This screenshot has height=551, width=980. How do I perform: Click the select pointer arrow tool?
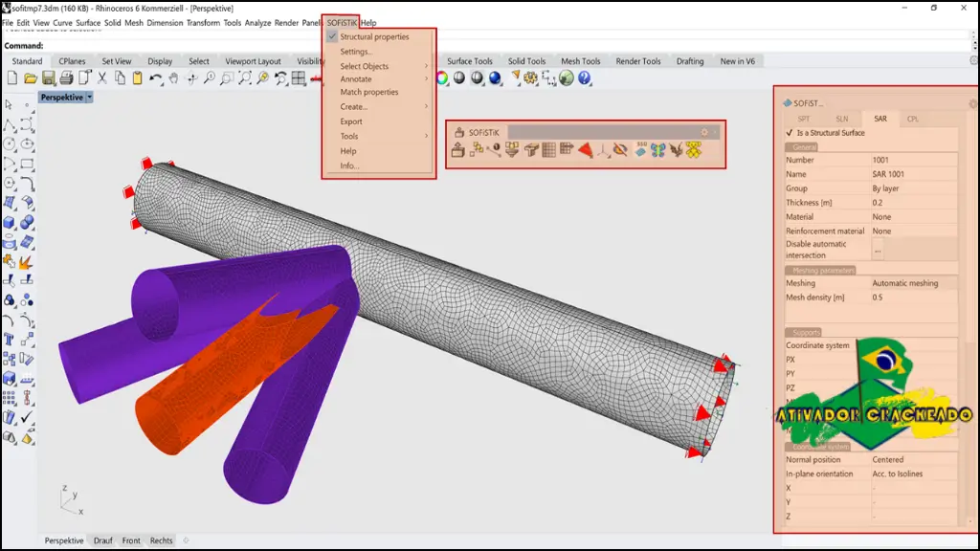coord(9,105)
